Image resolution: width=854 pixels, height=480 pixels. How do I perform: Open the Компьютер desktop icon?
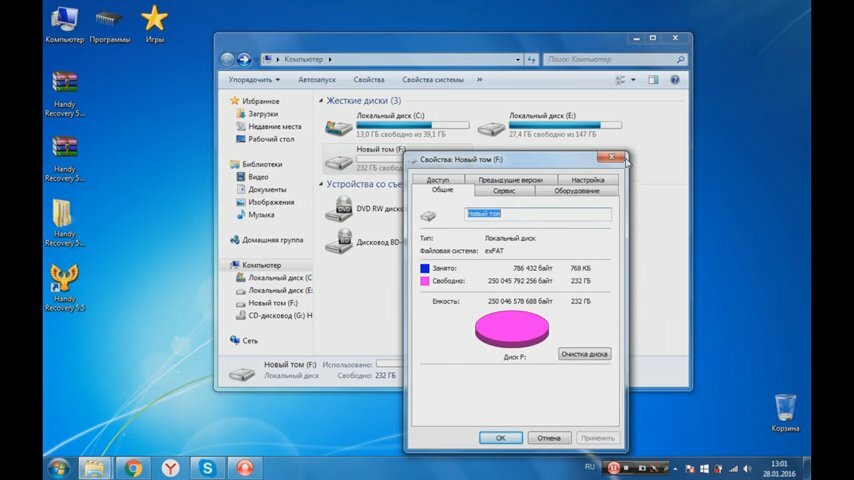click(64, 25)
